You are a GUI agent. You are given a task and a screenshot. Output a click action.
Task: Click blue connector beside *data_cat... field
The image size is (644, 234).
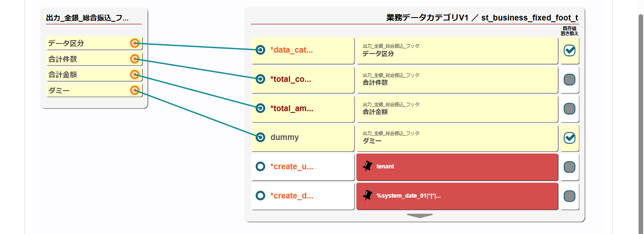[260, 50]
